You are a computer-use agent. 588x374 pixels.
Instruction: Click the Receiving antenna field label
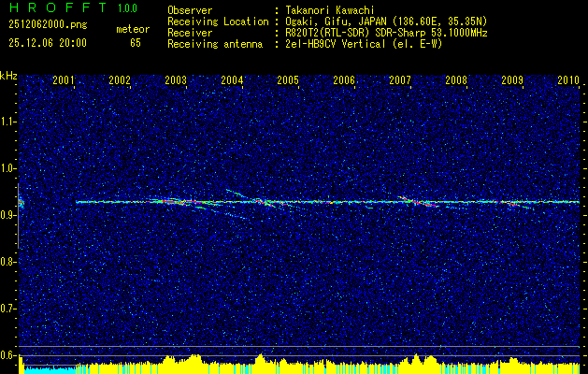coord(215,44)
